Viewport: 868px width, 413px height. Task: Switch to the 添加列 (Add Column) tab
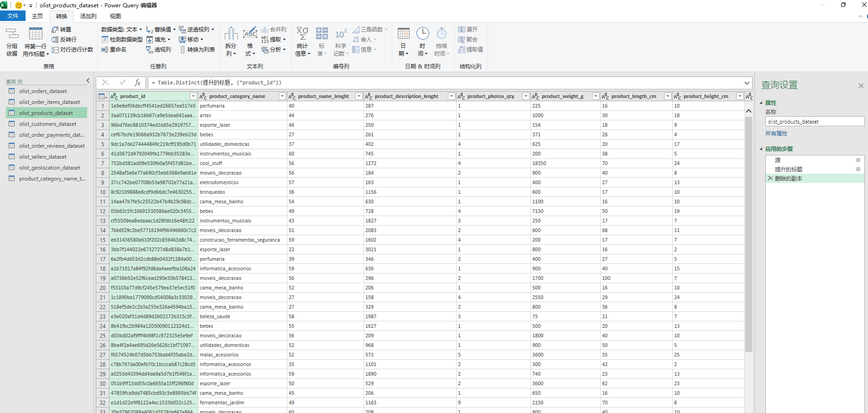point(88,16)
